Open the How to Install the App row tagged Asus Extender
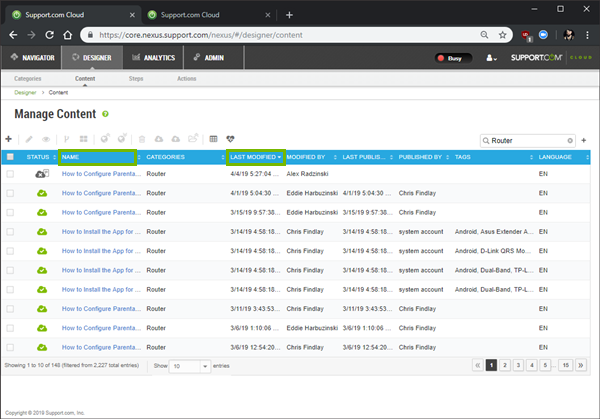This screenshot has width=600, height=419. (101, 232)
